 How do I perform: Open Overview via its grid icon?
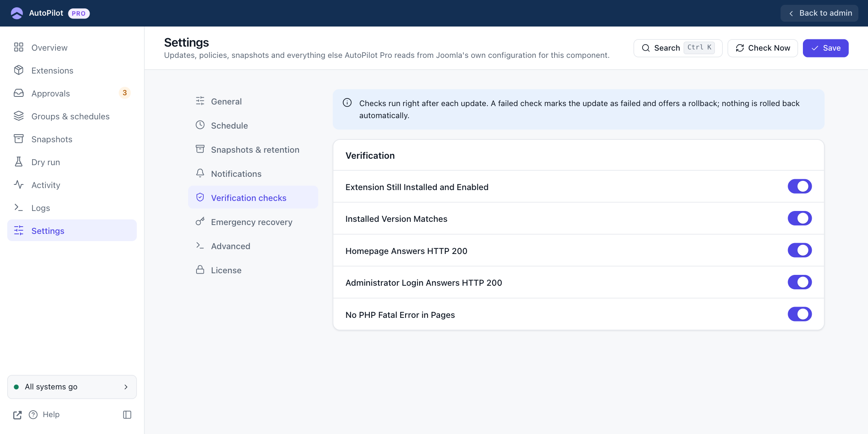click(18, 47)
